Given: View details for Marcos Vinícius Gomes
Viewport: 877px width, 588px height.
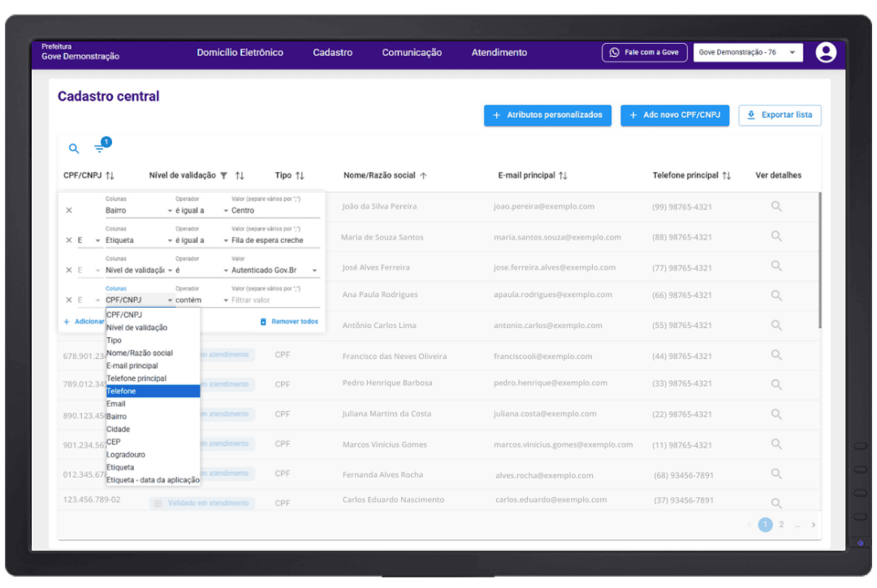Looking at the screenshot, I should click(x=776, y=443).
